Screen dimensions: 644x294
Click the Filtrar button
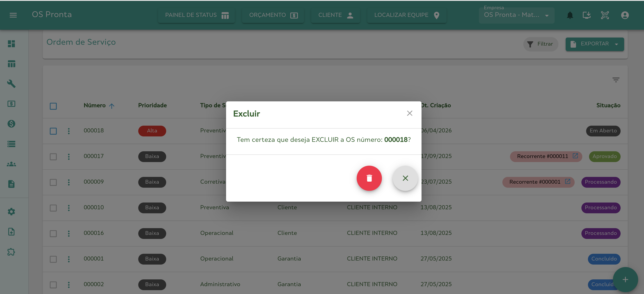coord(540,44)
